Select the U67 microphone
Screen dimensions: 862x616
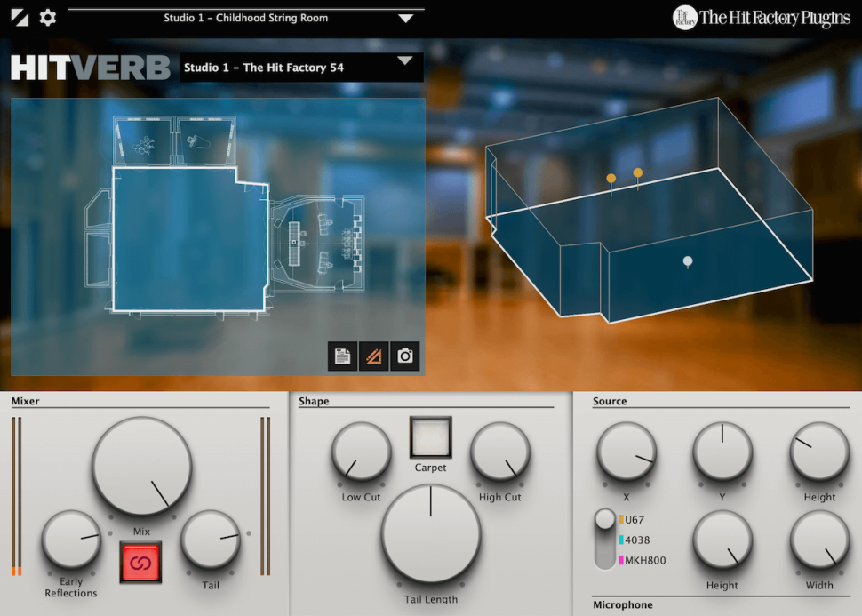tap(631, 520)
